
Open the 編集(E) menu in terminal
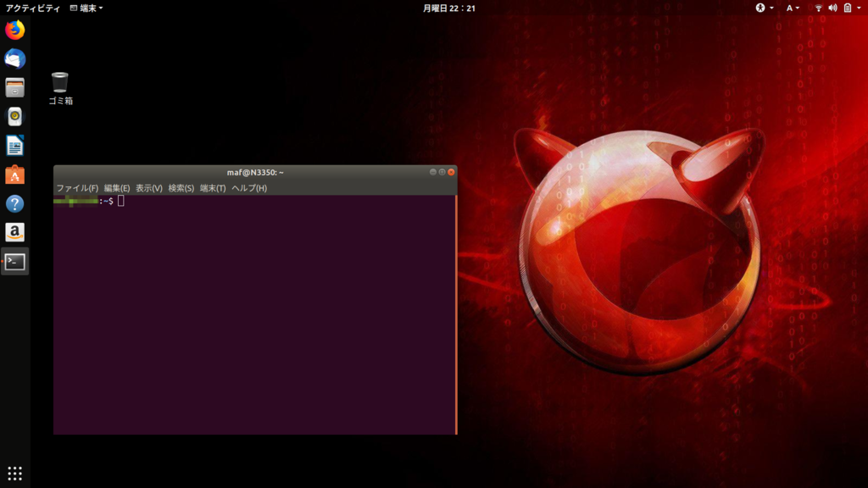(x=117, y=188)
